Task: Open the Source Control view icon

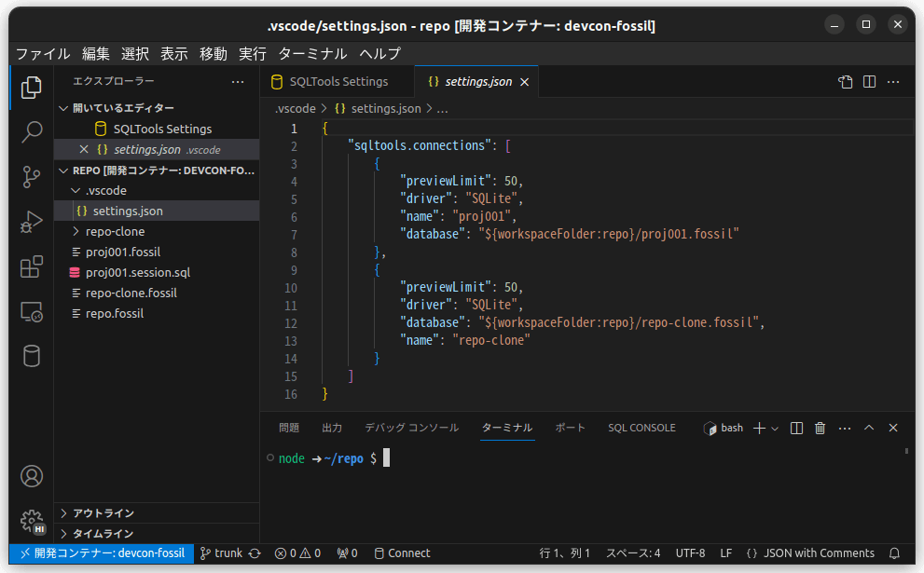Action: [32, 176]
